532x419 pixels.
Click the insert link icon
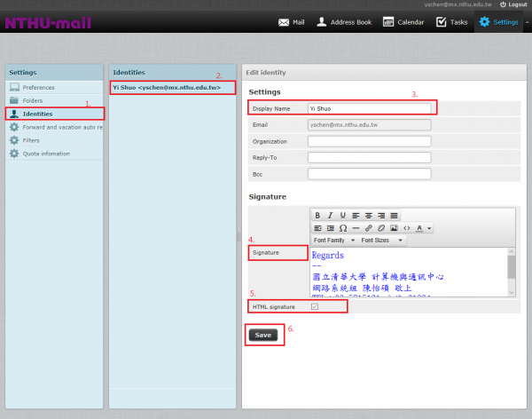pos(368,228)
